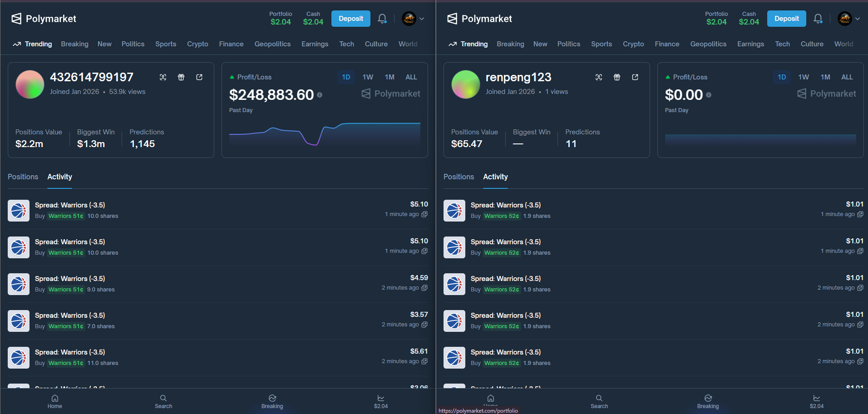Open transaction link icon on $4.59 activity row
This screenshot has width=868, height=414.
424,288
